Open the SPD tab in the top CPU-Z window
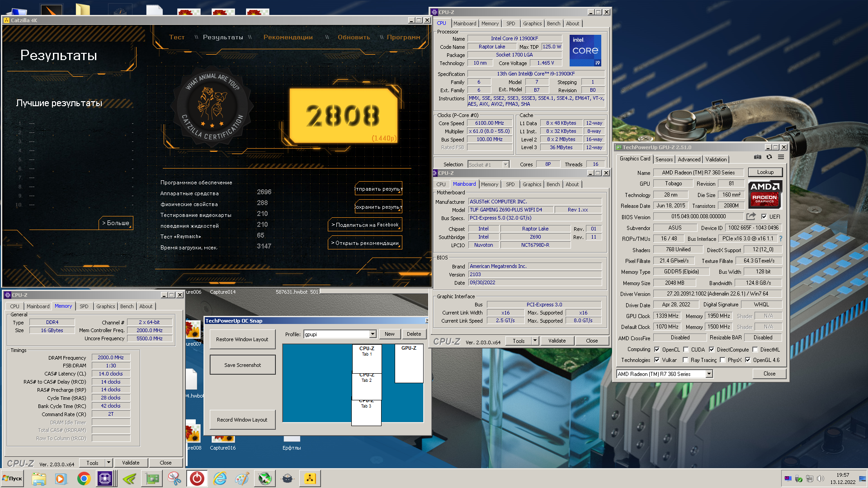 tap(510, 23)
